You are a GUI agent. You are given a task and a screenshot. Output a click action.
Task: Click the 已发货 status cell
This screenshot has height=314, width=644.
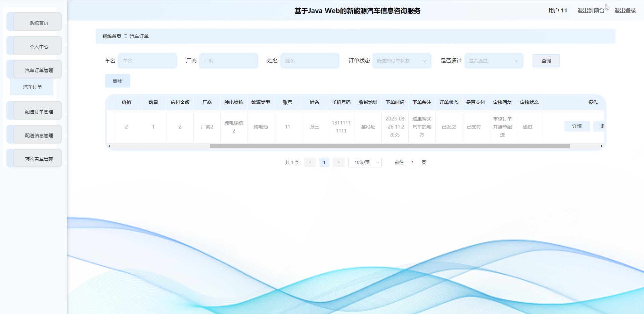click(x=449, y=127)
